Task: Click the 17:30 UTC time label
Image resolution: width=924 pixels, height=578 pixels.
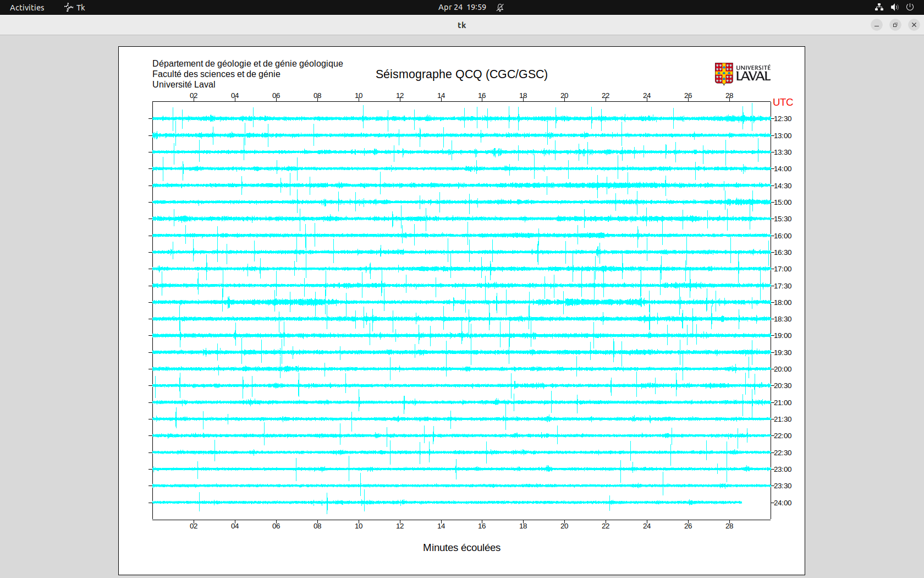Action: 783,286
